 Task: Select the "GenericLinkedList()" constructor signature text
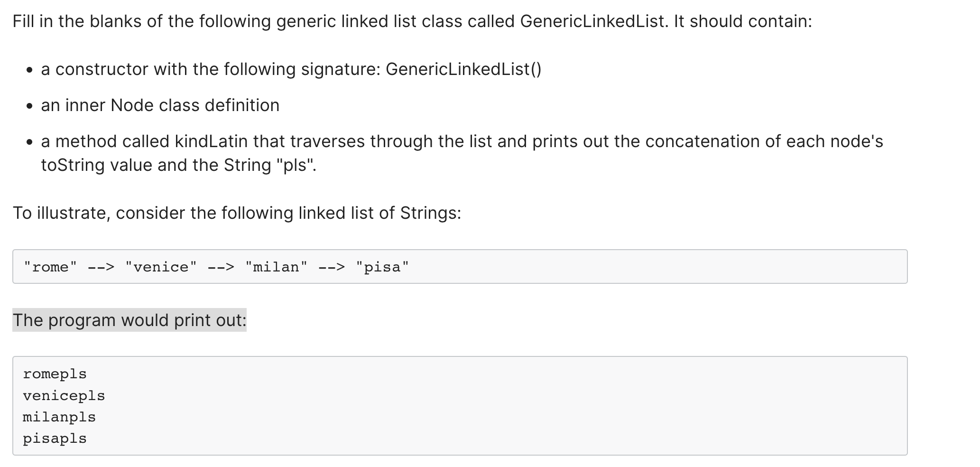point(463,69)
